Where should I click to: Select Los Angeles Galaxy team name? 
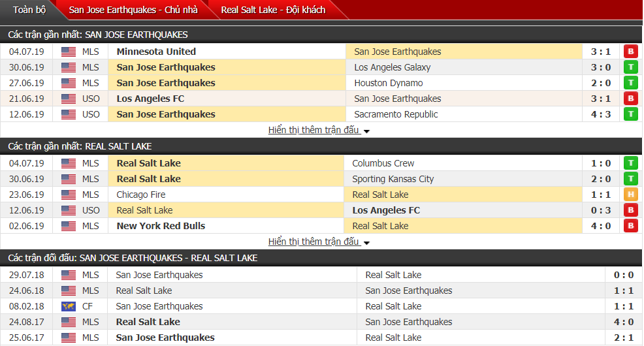(x=393, y=67)
